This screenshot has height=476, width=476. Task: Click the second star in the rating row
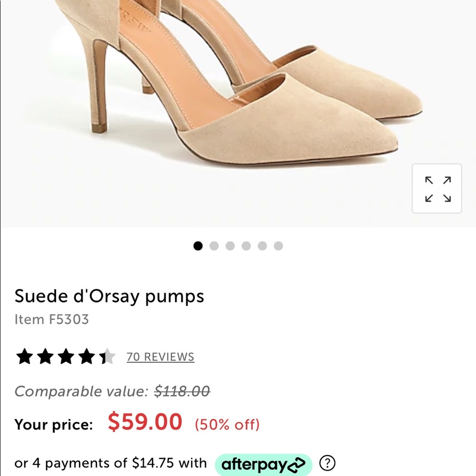(x=45, y=356)
